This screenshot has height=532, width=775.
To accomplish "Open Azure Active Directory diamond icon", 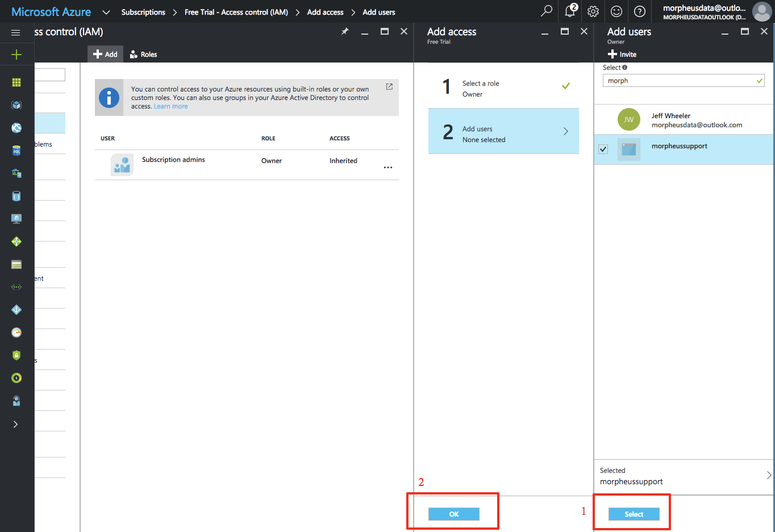I will tap(16, 310).
